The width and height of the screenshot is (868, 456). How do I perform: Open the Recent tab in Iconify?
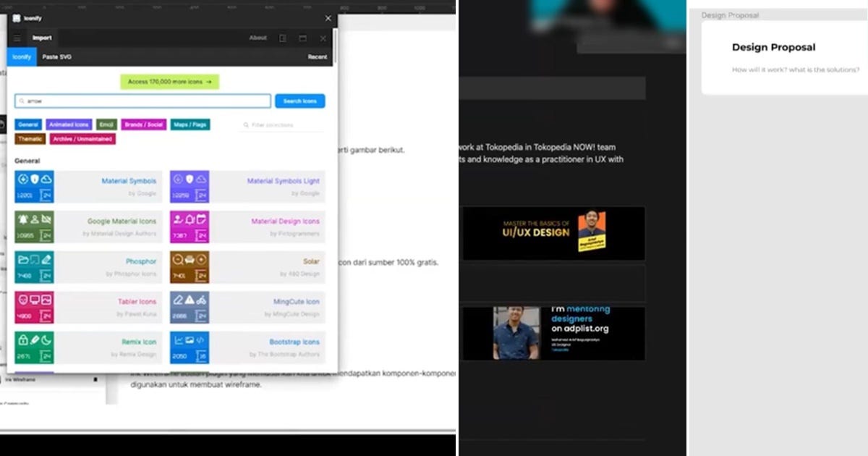coord(318,56)
